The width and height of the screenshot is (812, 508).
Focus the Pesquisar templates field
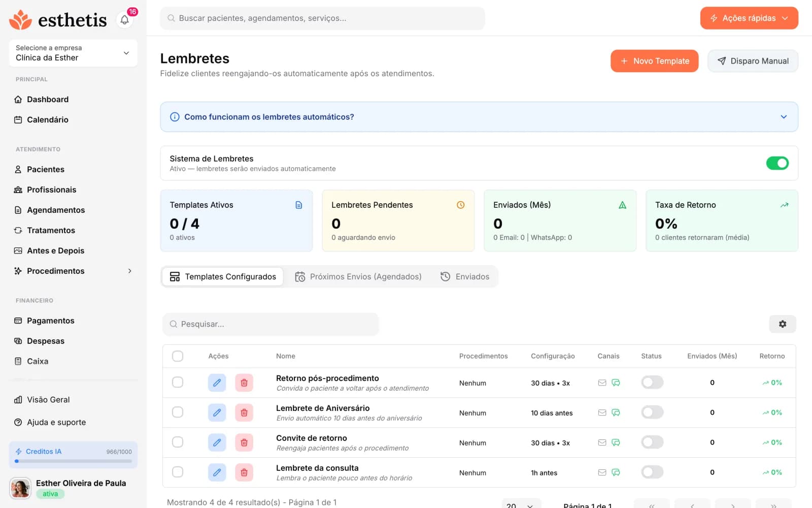(x=270, y=324)
